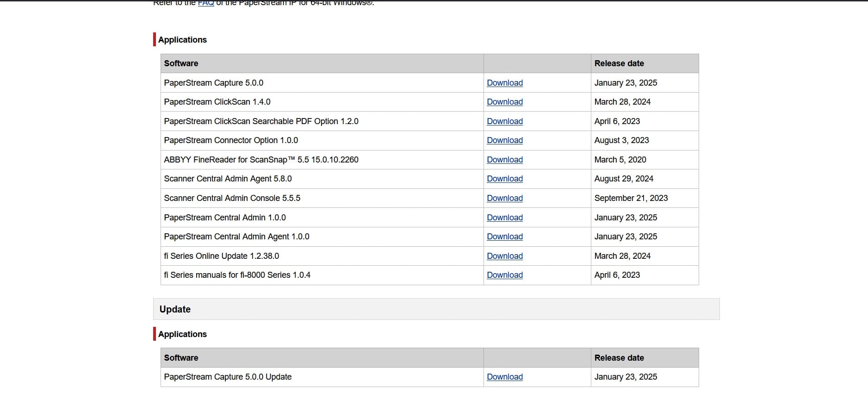Click the Release date header in first table
868x400 pixels.
click(619, 63)
